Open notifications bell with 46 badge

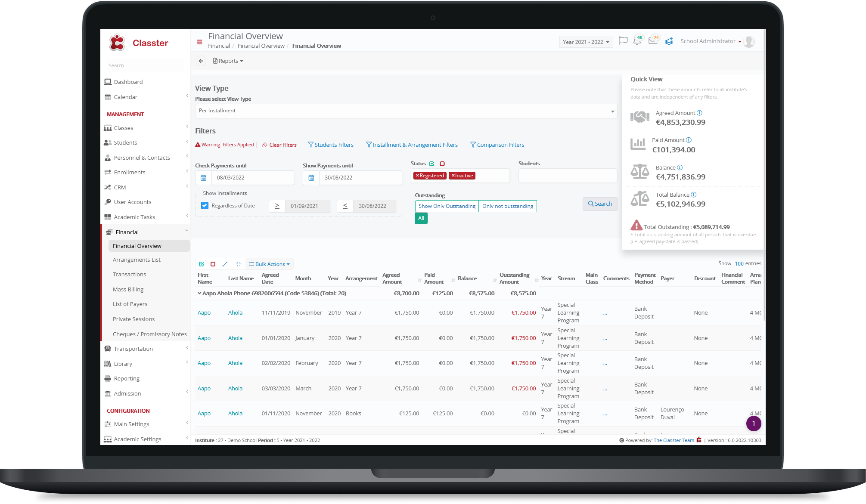637,41
